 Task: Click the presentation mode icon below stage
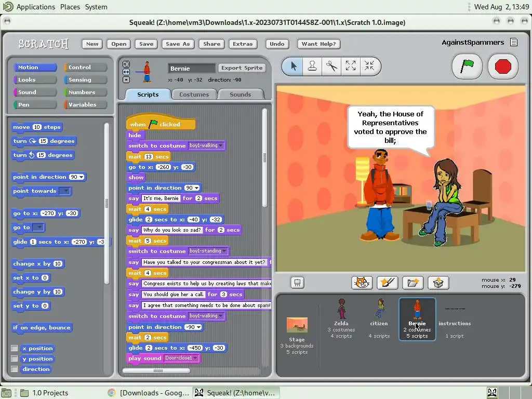pos(297,283)
